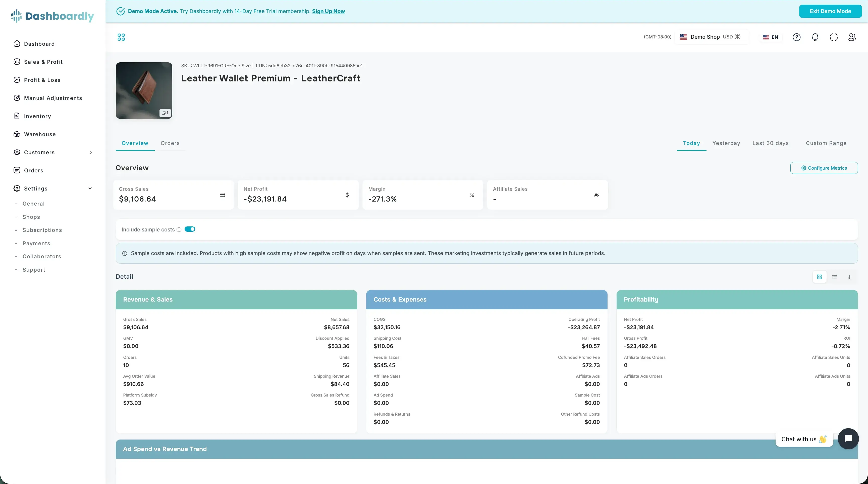This screenshot has width=868, height=484.
Task: Open the notifications bell icon
Action: [815, 37]
